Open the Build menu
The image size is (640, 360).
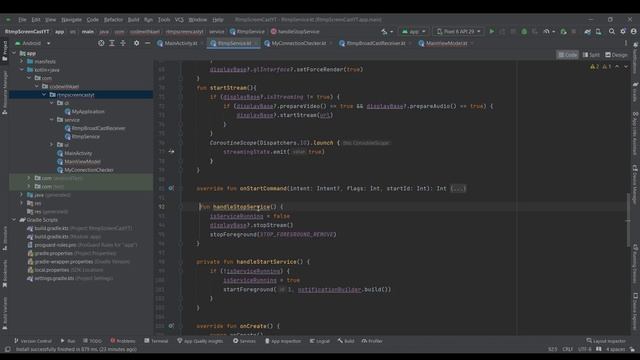(133, 20)
